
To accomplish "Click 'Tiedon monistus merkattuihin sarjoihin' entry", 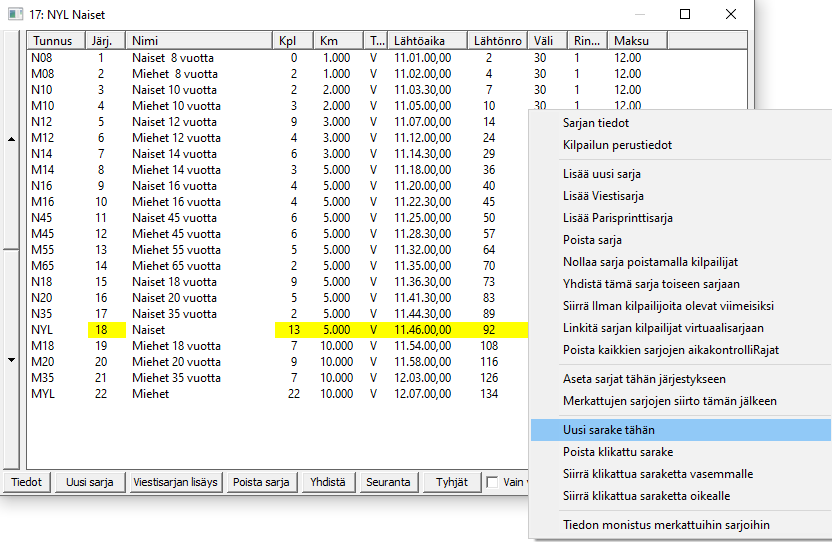I will tap(666, 525).
